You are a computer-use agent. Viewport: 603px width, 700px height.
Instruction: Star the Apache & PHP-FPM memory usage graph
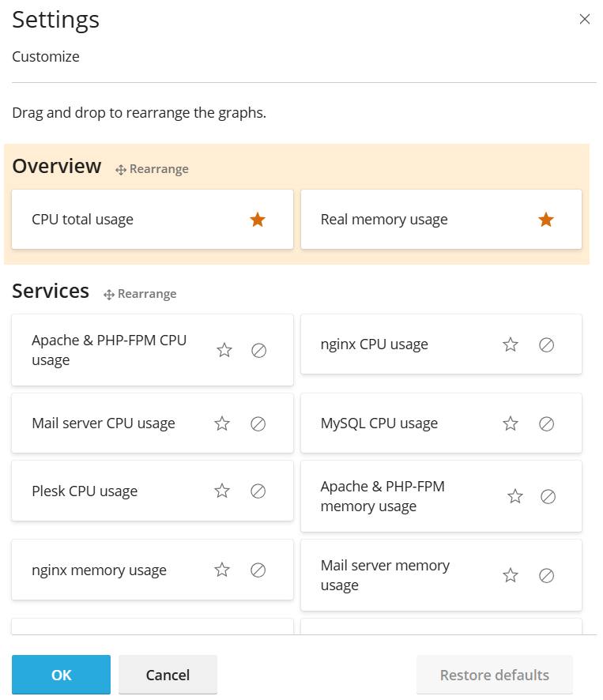(x=515, y=496)
